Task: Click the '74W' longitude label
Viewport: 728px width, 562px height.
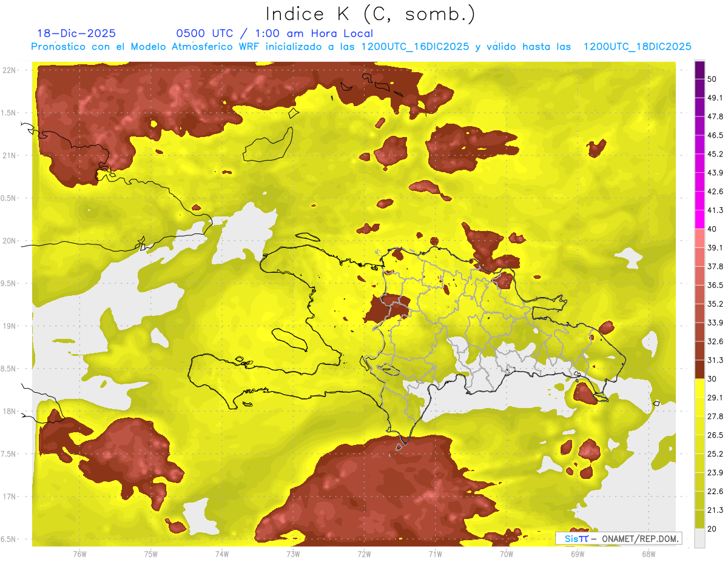Action: pyautogui.click(x=222, y=554)
